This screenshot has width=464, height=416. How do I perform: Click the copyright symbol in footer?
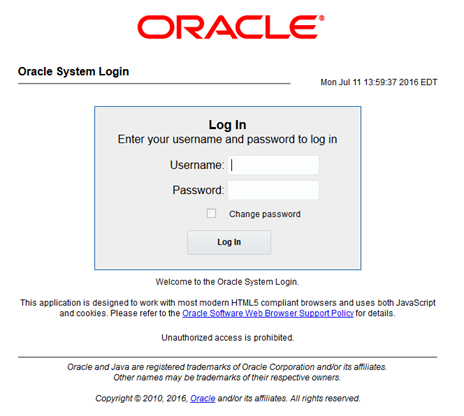pos(137,398)
